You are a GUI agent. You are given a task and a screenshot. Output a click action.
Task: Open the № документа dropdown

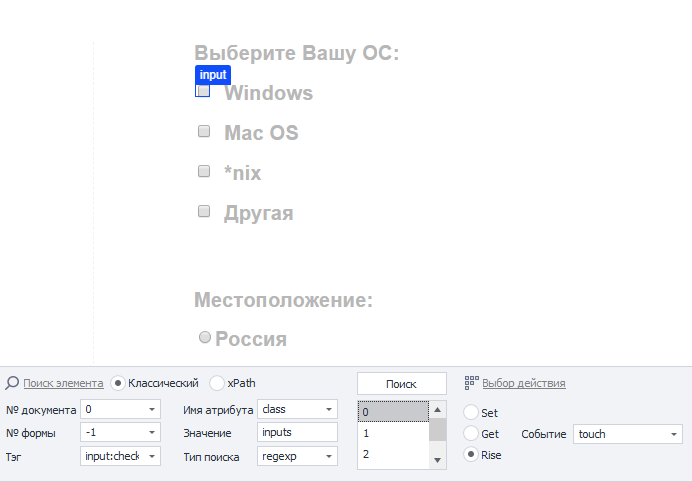(152, 409)
